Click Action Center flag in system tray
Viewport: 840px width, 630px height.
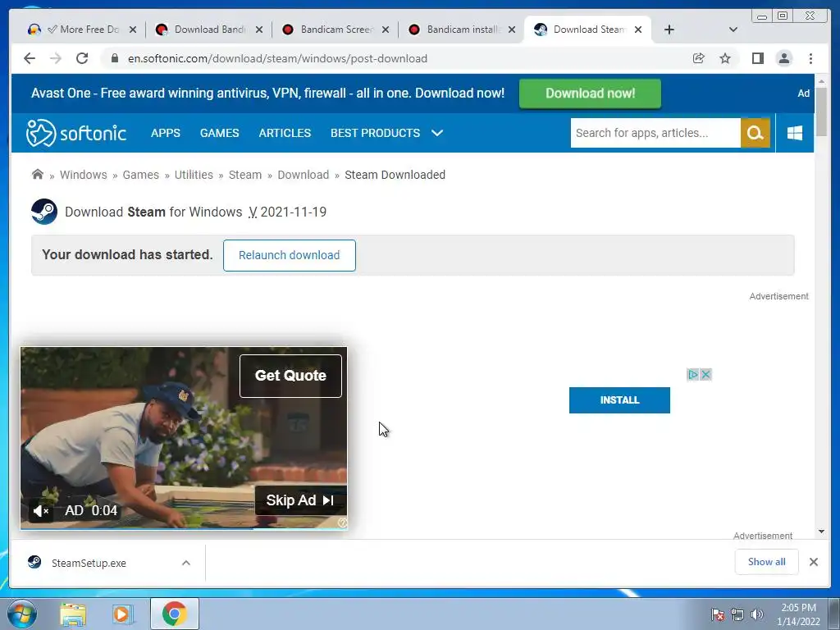[718, 614]
